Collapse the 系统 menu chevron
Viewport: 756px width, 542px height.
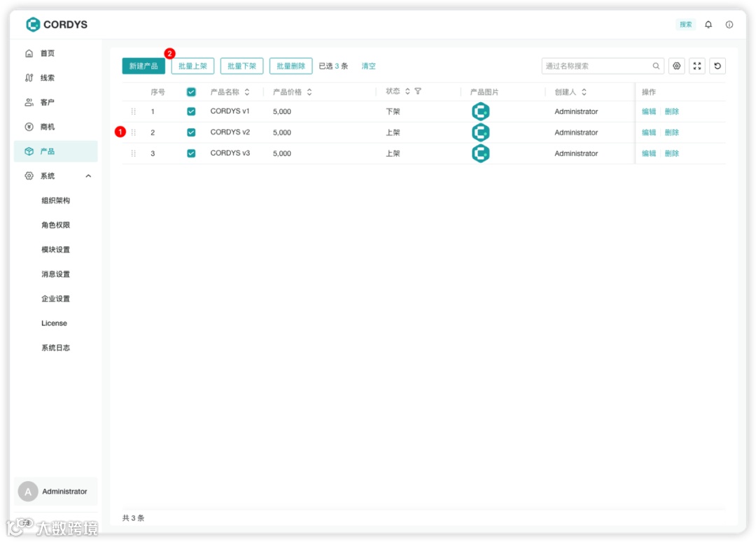coord(88,176)
